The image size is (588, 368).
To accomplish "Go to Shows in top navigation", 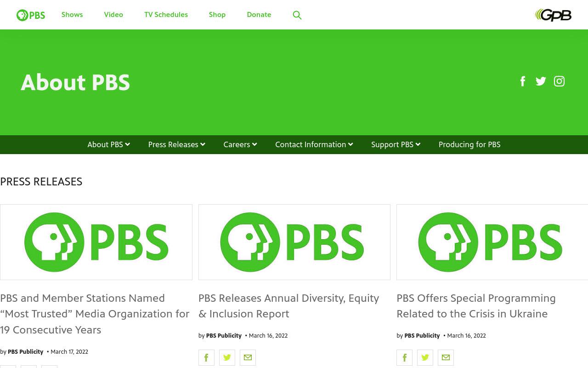I will point(72,15).
